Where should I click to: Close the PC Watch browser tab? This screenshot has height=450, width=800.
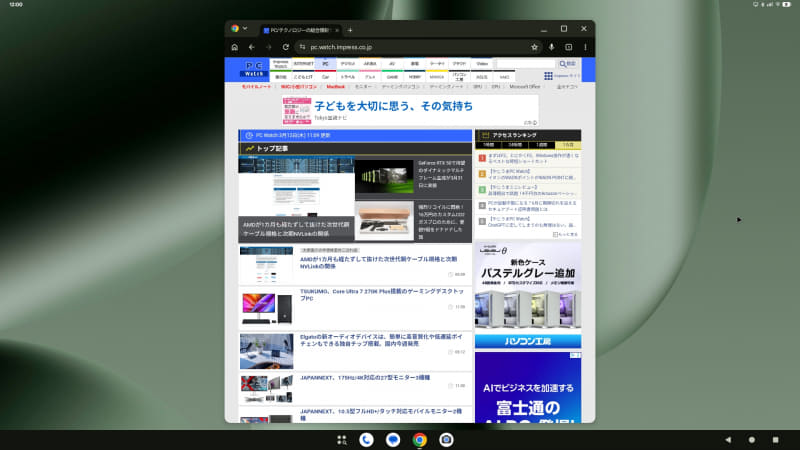337,30
